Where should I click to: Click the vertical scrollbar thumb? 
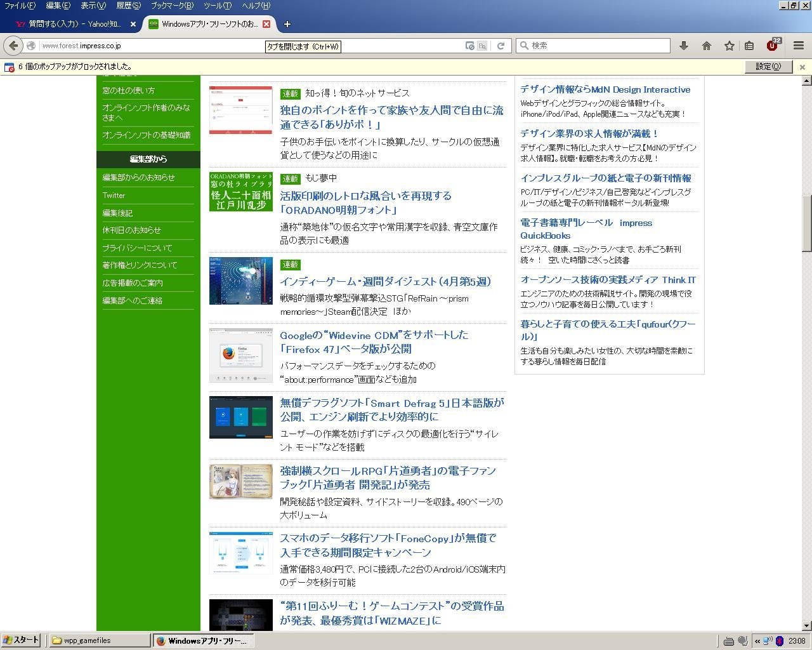coord(806,223)
